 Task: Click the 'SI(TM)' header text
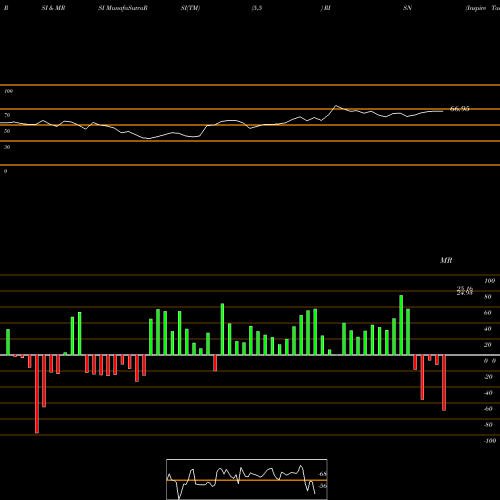coord(190,8)
